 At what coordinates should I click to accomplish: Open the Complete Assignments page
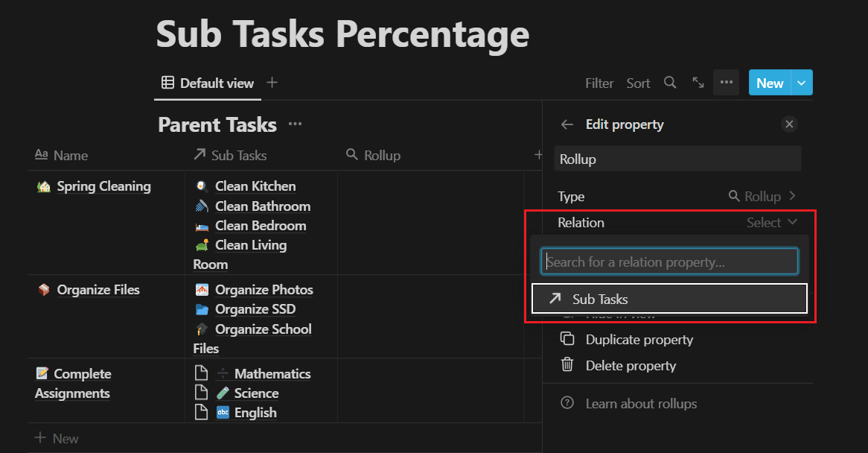pyautogui.click(x=72, y=383)
